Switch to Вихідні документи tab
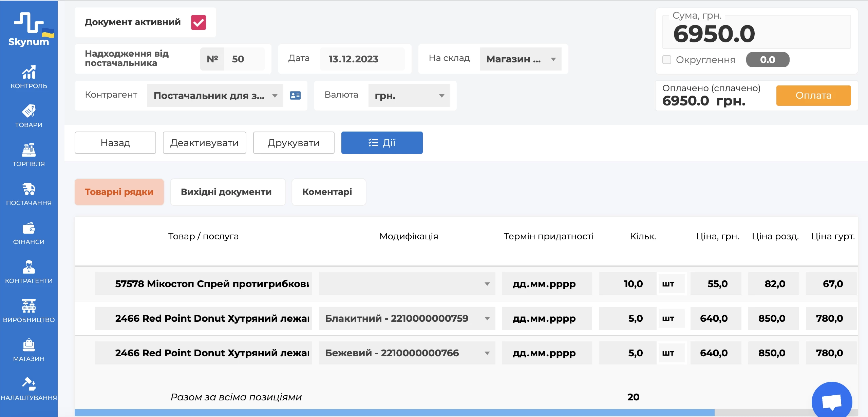Screen dimensions: 868x417 click(228, 192)
